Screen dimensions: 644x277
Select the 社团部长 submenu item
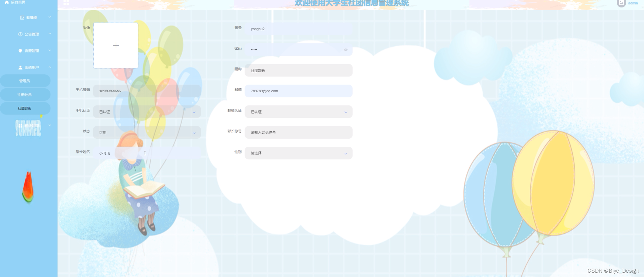(x=25, y=108)
